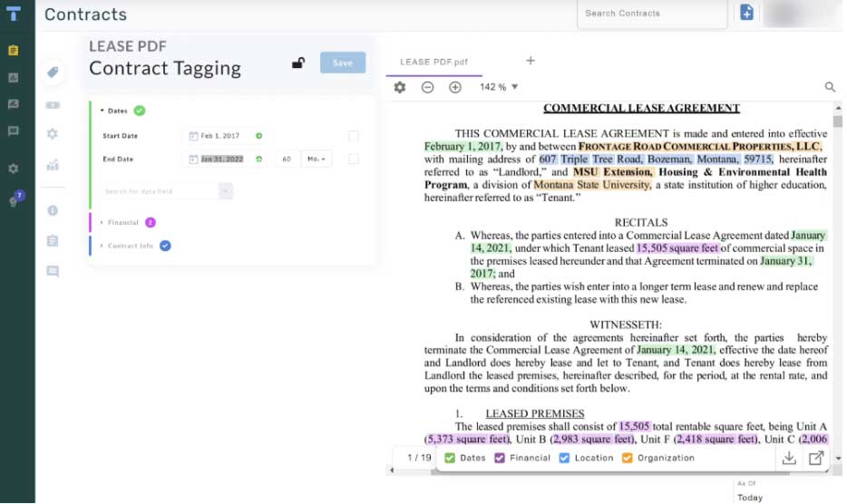Disable the Organization highlight checkbox
This screenshot has height=504, width=847.
(628, 459)
